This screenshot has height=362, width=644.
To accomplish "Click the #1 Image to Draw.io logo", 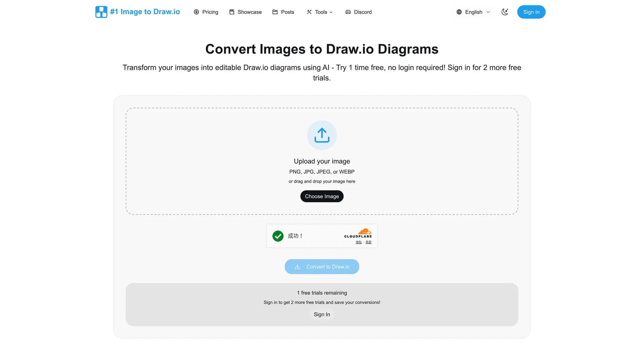I will point(138,12).
